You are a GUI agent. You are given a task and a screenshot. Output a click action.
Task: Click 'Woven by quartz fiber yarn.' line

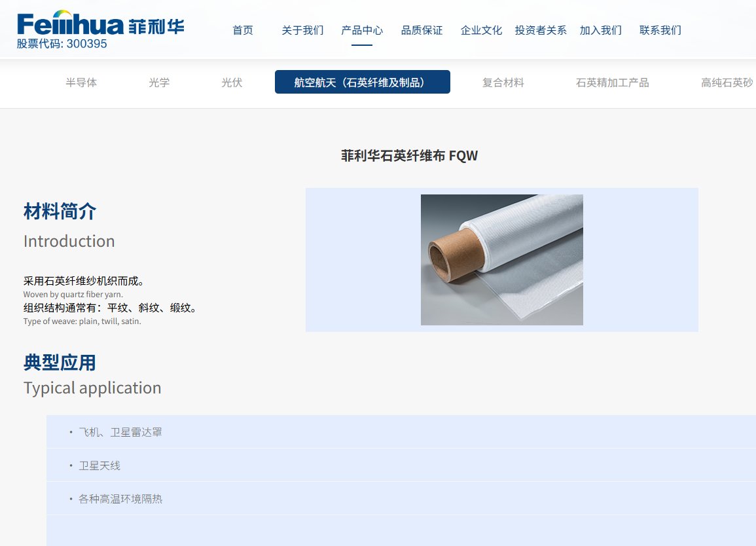[x=73, y=294]
